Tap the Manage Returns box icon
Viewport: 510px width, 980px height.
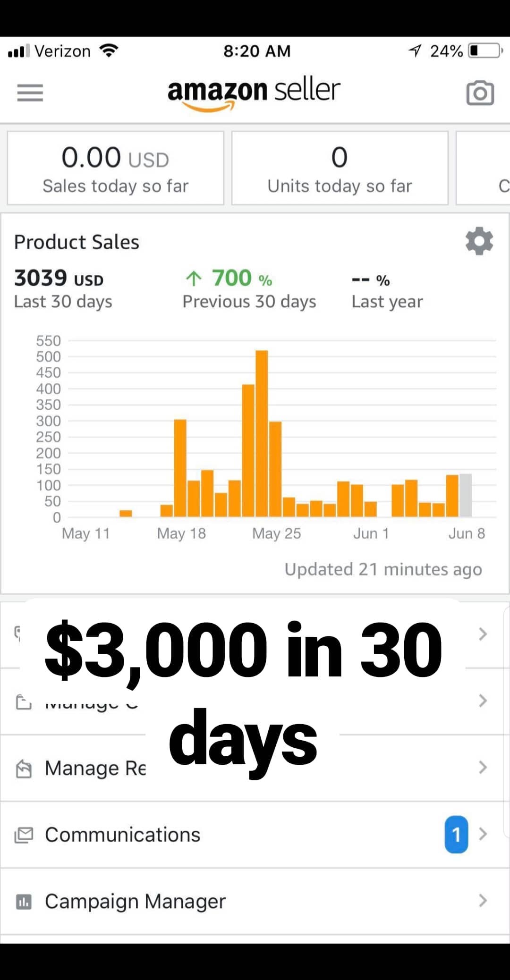point(24,768)
